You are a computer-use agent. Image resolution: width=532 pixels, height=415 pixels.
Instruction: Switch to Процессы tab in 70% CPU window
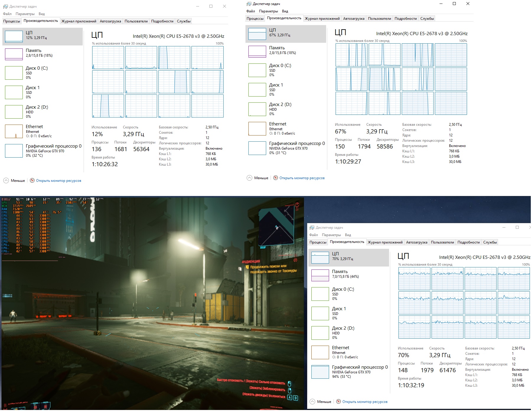click(318, 242)
